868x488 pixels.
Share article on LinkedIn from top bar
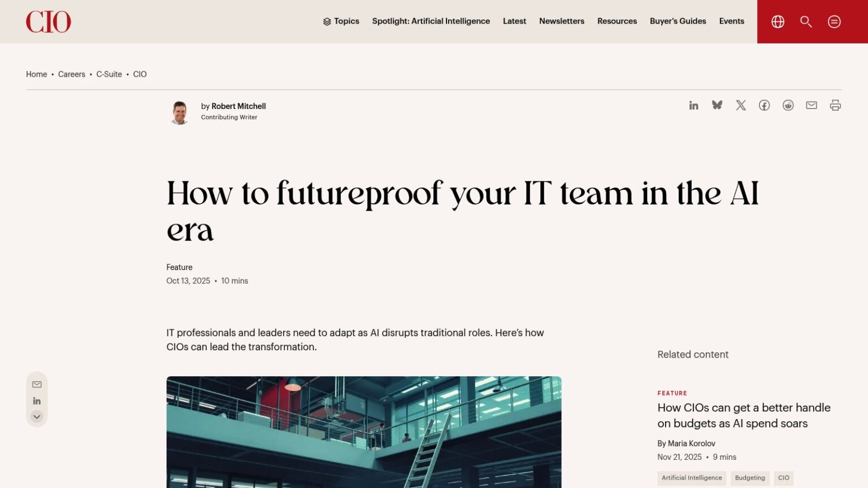pos(694,105)
